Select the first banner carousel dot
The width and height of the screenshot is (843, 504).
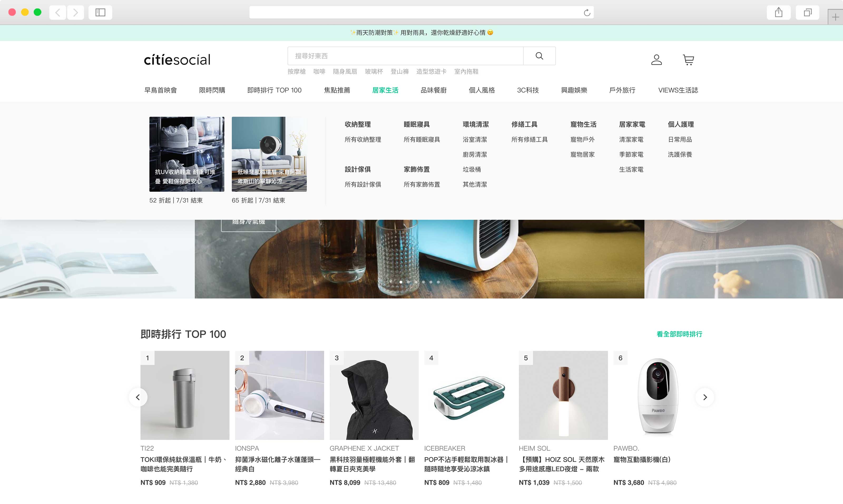401,282
